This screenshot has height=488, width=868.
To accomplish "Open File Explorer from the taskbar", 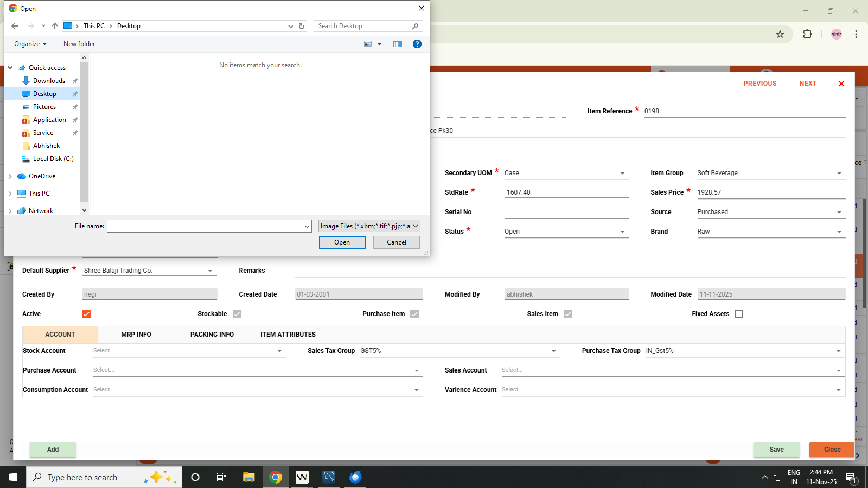I will point(248,477).
